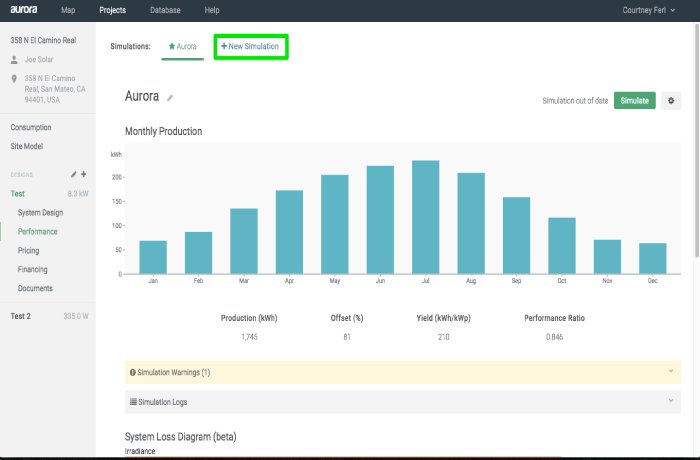Open System Design in the sidebar
Image resolution: width=700 pixels, height=460 pixels.
[x=40, y=213]
